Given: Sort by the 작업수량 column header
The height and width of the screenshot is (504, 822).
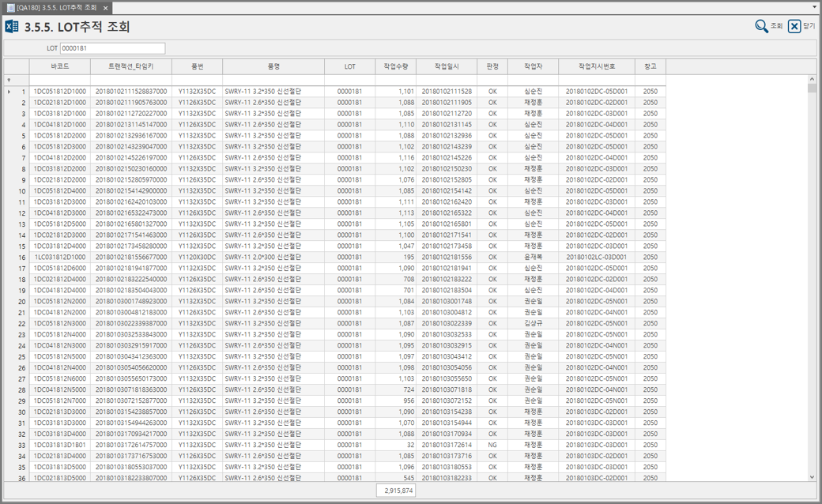Looking at the screenshot, I should click(x=396, y=67).
